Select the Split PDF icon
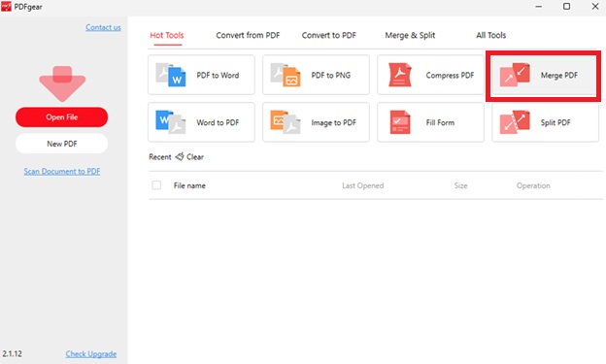 point(515,122)
